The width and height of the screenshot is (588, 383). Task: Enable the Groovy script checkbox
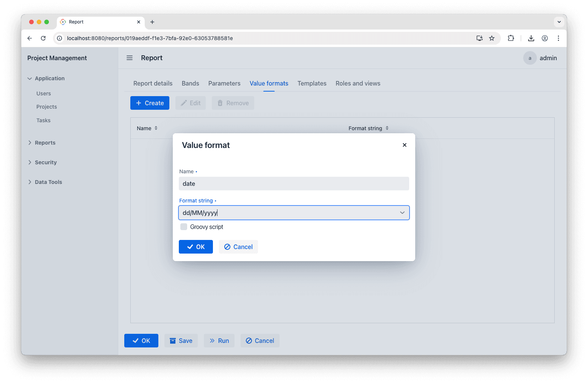[x=184, y=227]
